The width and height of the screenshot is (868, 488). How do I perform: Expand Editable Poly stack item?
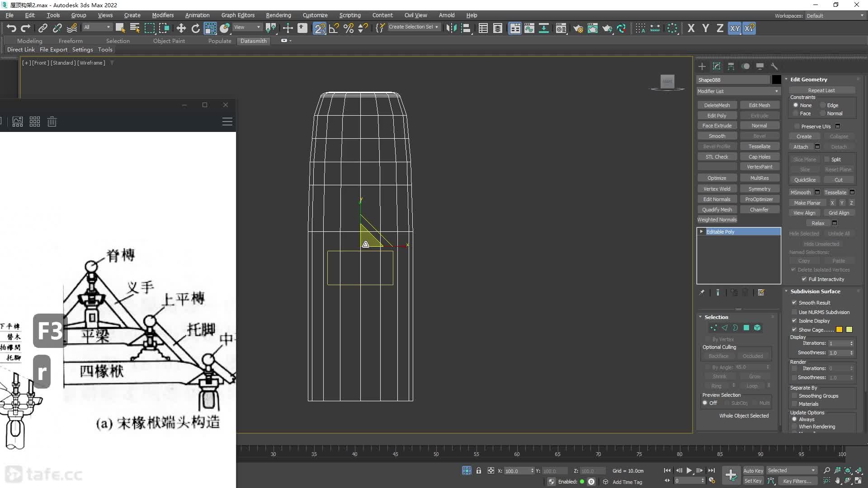[701, 231]
